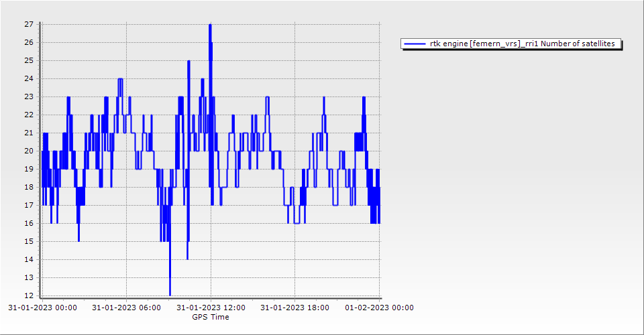Click the 18 label on the y-axis
This screenshot has height=335, width=644.
tap(29, 187)
